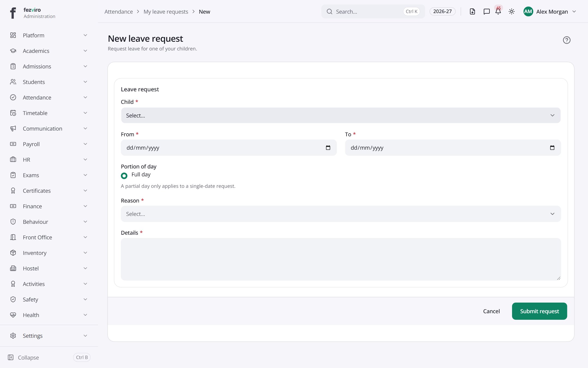Focus the From date input field
Screen dimensions: 588x368
[229, 148]
